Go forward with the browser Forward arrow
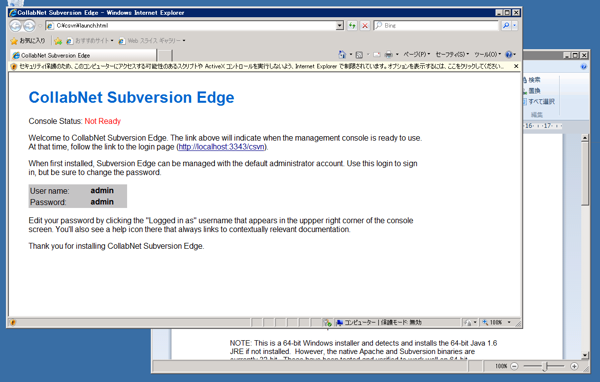This screenshot has width=600, height=382. click(x=29, y=26)
